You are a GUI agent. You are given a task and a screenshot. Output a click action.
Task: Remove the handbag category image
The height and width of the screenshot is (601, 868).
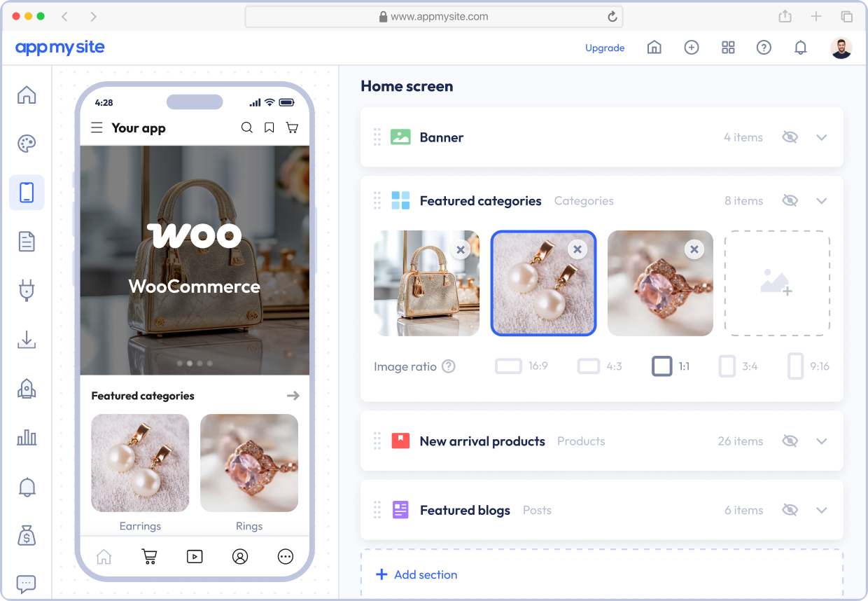460,249
